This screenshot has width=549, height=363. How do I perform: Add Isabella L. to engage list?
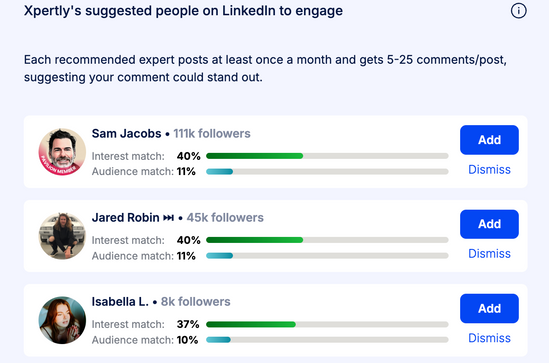pos(489,308)
